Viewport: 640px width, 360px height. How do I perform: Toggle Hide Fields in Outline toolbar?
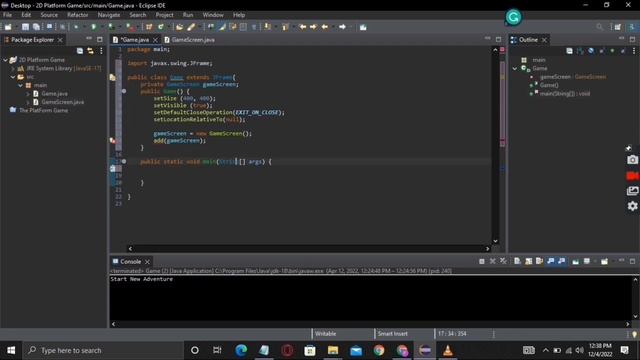point(591,51)
